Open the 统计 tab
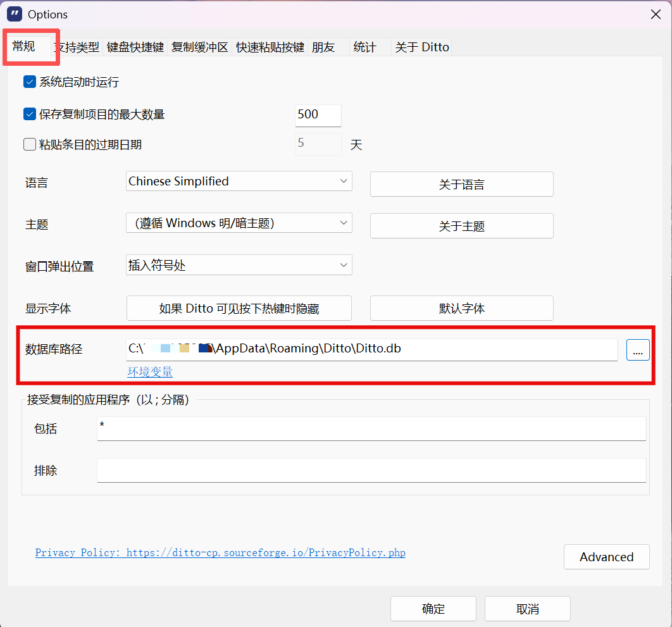 [370, 47]
